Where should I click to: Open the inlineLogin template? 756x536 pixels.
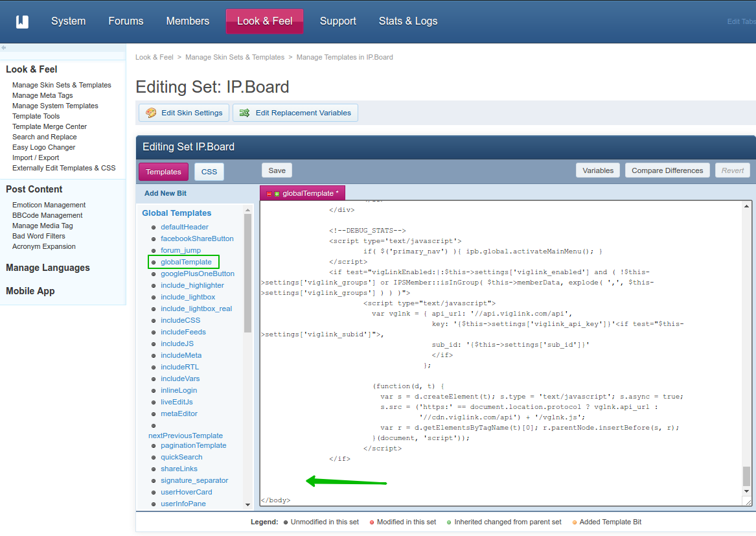[x=179, y=390]
